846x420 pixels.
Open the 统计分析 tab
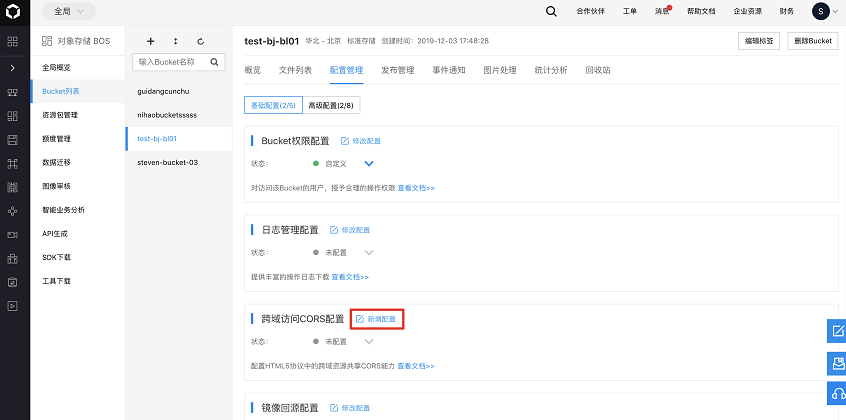tap(551, 70)
